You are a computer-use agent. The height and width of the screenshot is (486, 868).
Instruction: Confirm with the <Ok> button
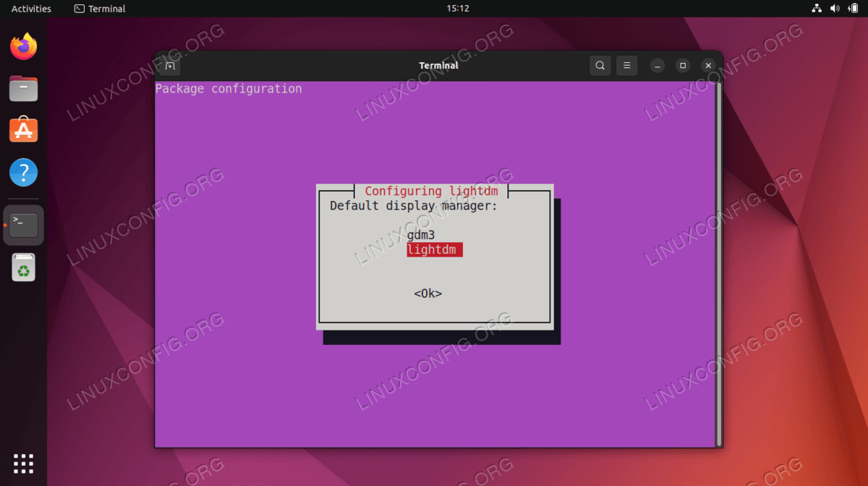pyautogui.click(x=428, y=294)
